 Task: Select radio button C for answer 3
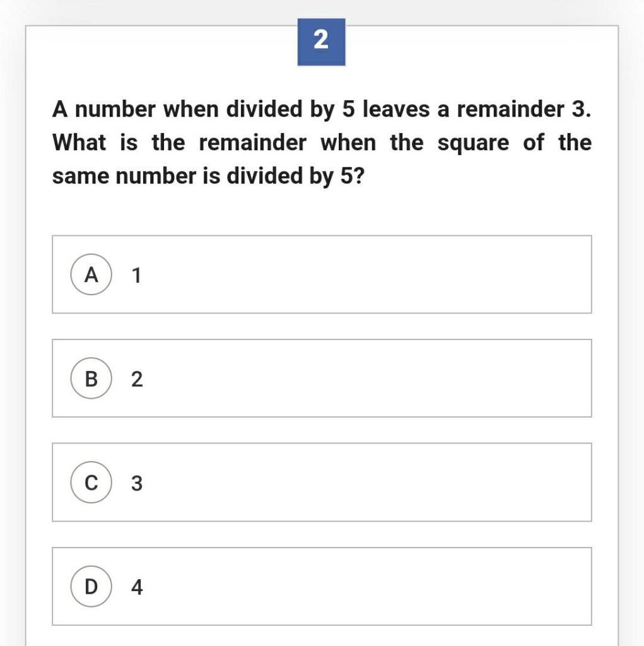click(x=91, y=483)
